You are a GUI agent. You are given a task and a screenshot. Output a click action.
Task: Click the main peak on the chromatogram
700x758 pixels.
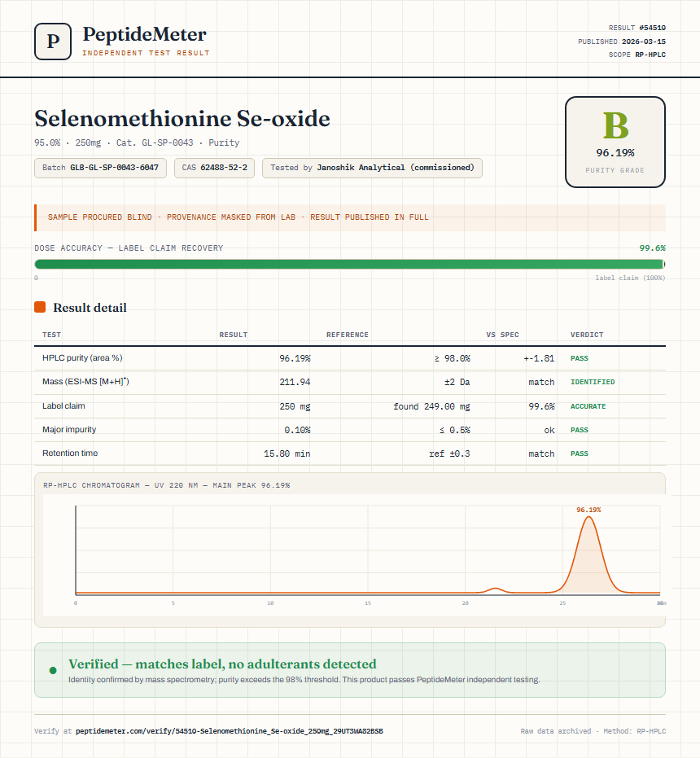(588, 554)
